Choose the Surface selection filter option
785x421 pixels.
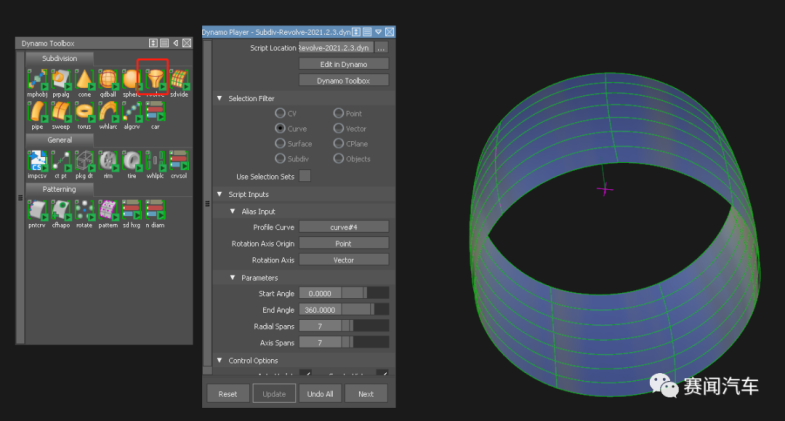(x=279, y=143)
